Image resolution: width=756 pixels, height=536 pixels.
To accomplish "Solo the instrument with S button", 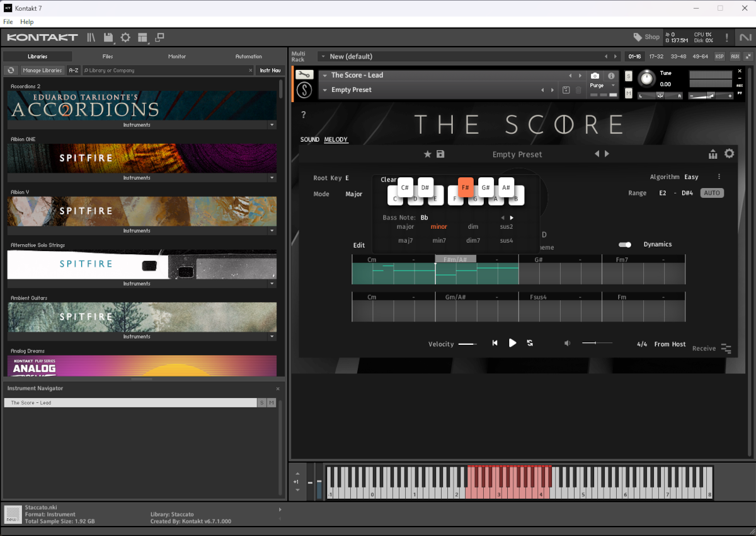I will [x=629, y=76].
